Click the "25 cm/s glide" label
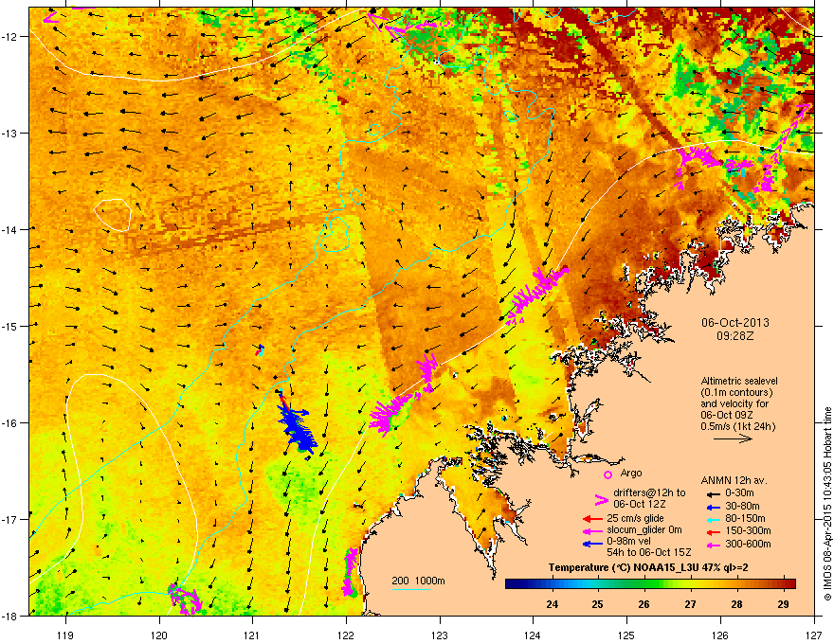This screenshot has height=644, width=834. click(x=636, y=518)
